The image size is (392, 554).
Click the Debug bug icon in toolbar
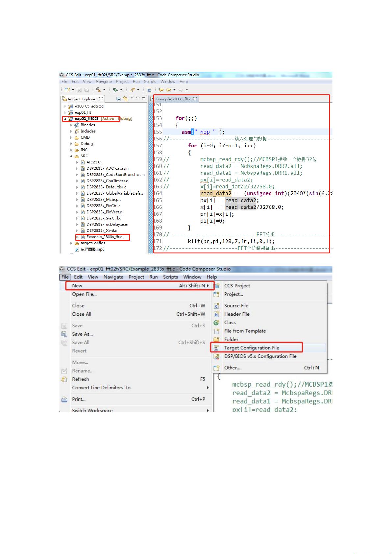115,90
